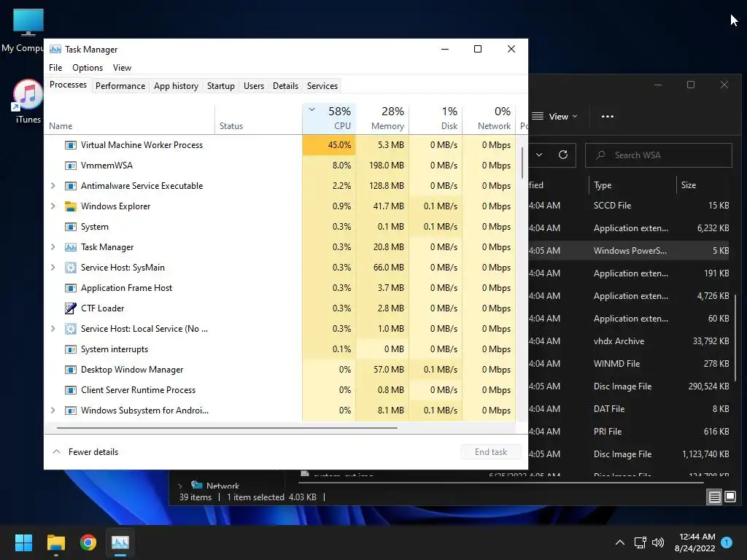Screen dimensions: 747x560
Task: Expand the Windows Explorer process group
Action: click(x=53, y=206)
